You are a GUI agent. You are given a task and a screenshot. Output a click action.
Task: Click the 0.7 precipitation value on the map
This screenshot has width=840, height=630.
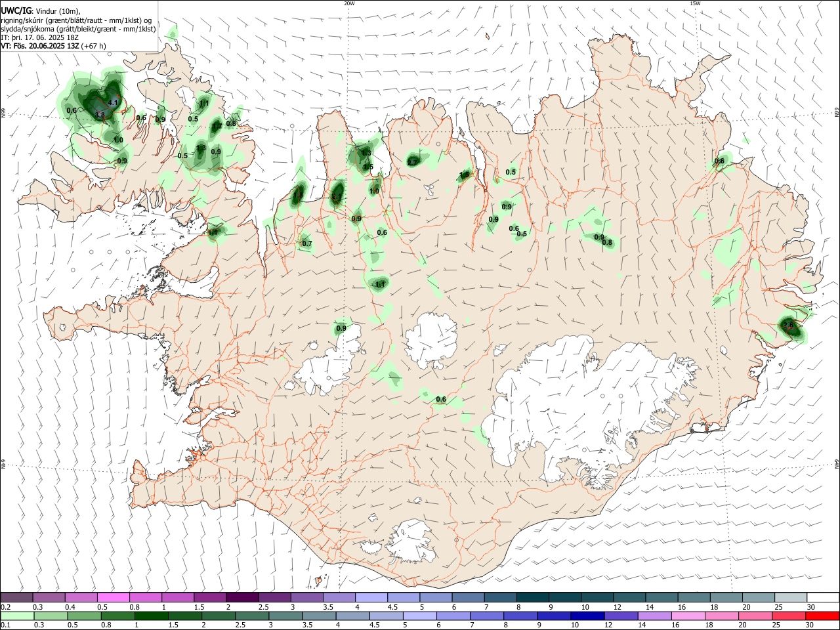[x=307, y=243]
